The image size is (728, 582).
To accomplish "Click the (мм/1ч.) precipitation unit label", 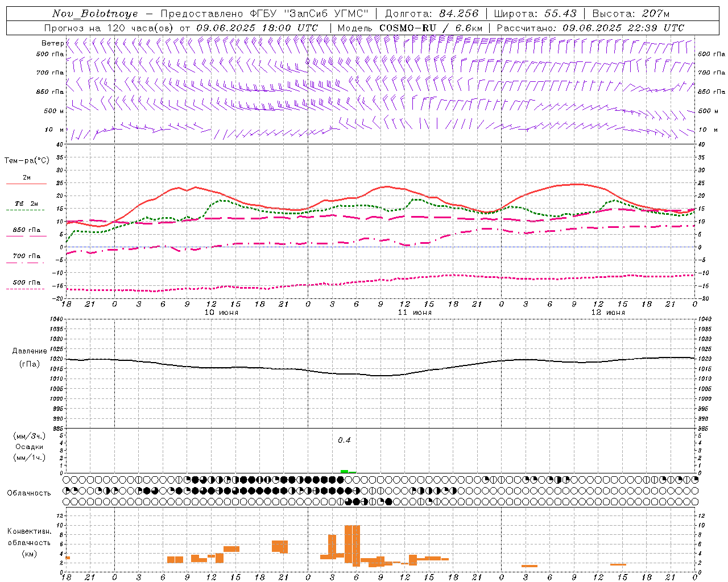I will pyautogui.click(x=30, y=458).
